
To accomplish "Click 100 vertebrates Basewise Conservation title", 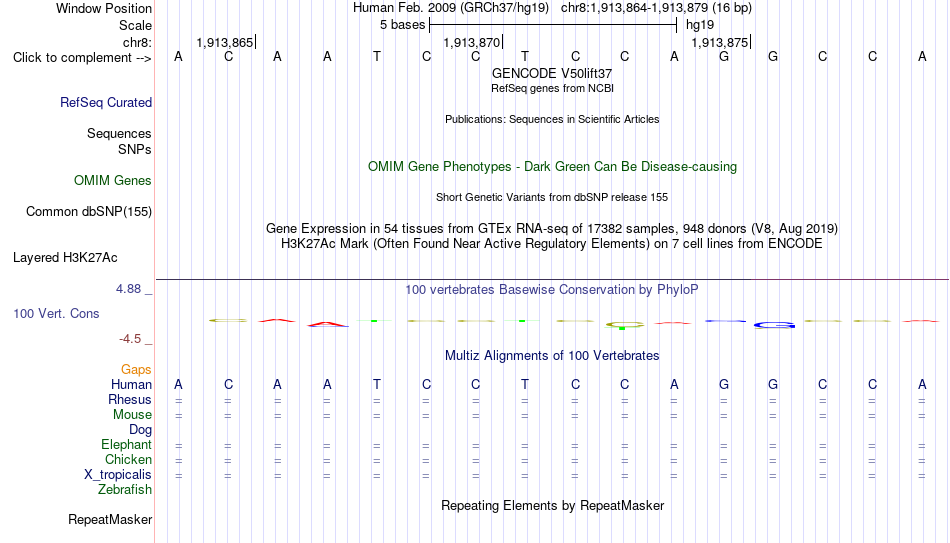I will (552, 290).
